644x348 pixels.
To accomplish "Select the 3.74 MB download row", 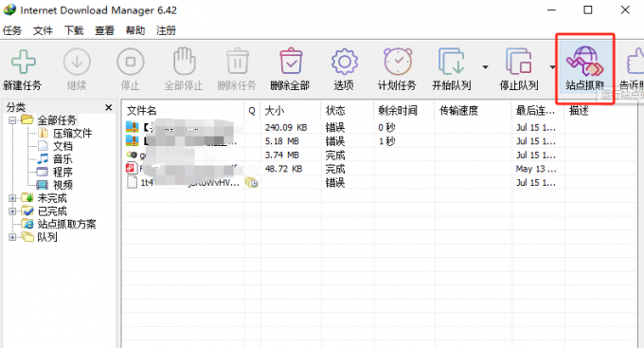I will (380, 156).
